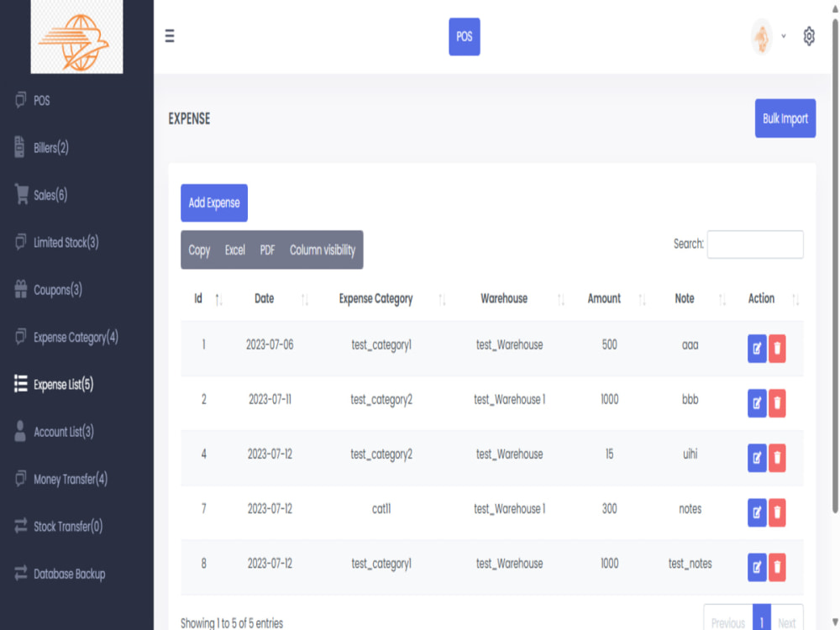Edit expense row with note bbb

[757, 403]
